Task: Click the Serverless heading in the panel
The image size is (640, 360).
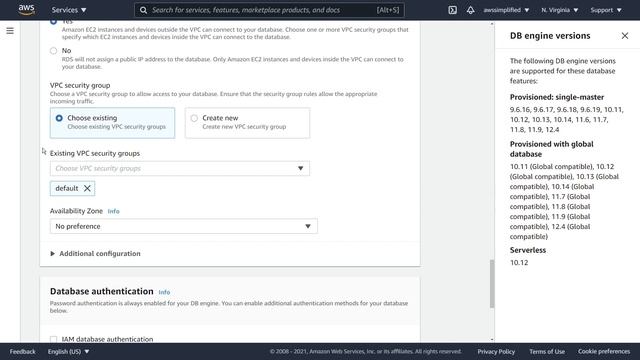Action: [527, 250]
